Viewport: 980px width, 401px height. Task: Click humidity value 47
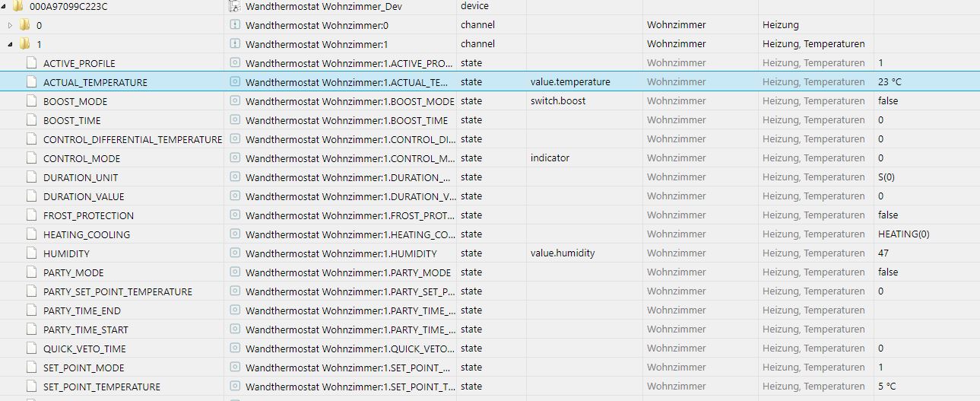(883, 253)
